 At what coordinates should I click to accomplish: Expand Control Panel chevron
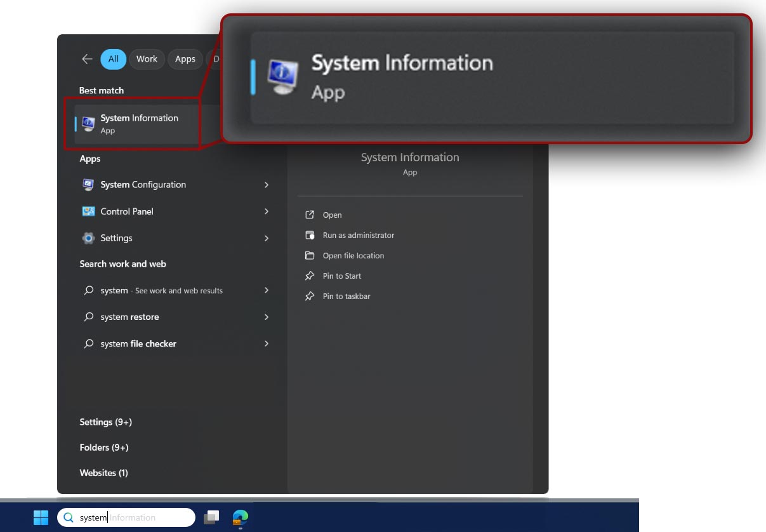coord(267,211)
